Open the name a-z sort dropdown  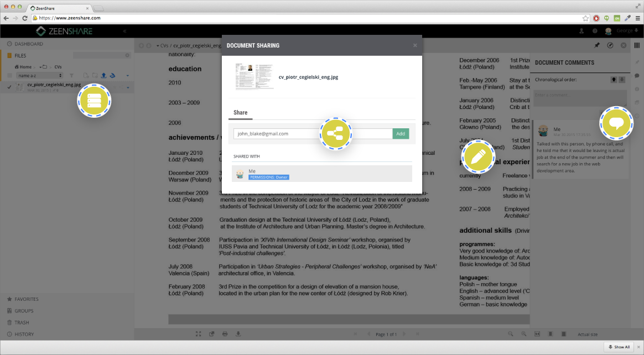coord(39,76)
